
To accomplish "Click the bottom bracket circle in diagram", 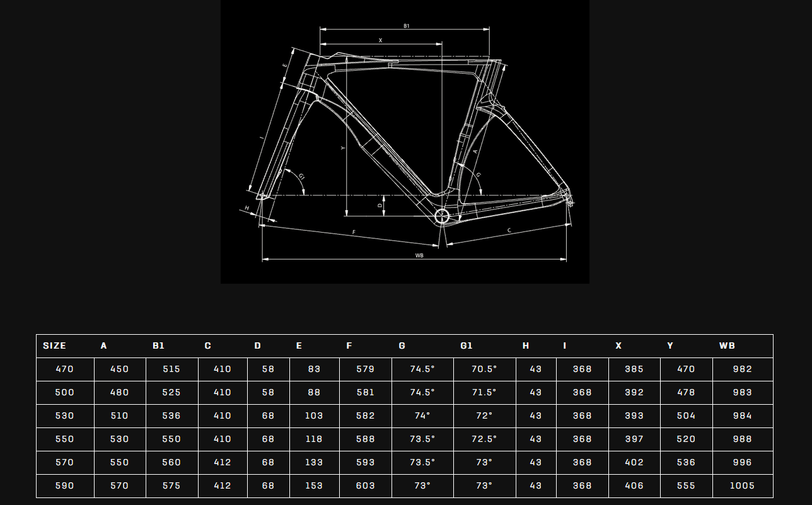I will (x=442, y=217).
